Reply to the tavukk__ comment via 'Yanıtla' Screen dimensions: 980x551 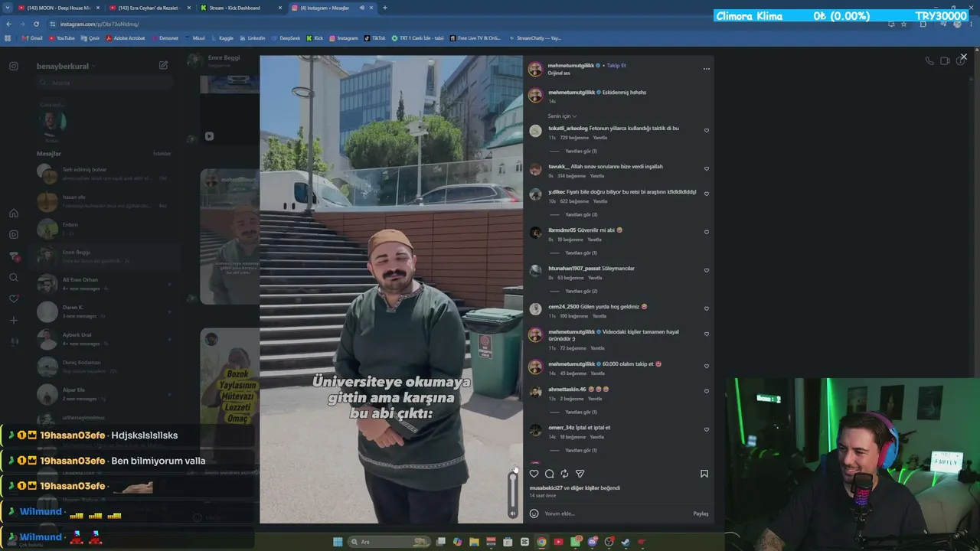pos(596,176)
